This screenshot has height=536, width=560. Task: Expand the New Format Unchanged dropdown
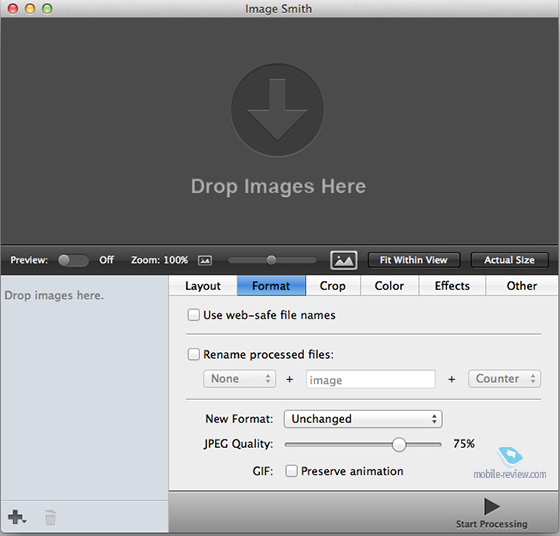coord(363,419)
